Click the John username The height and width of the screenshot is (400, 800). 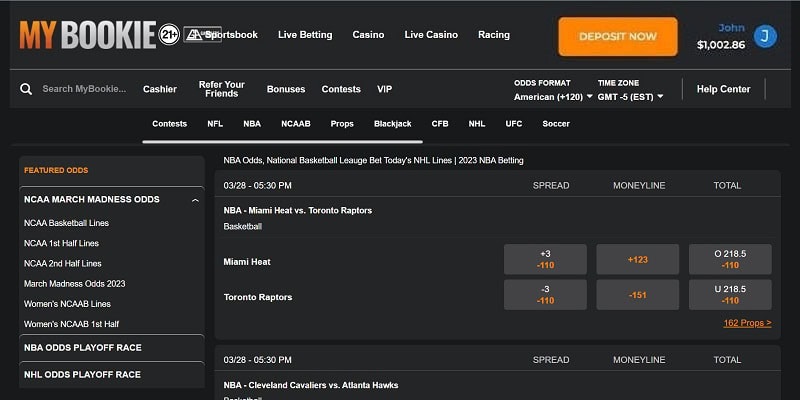coord(732,28)
